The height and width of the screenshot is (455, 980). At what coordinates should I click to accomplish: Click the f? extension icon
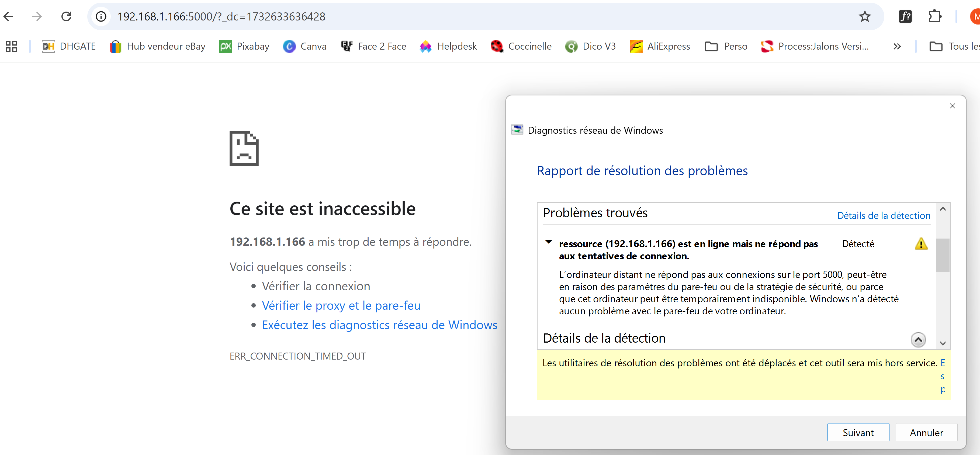(905, 16)
